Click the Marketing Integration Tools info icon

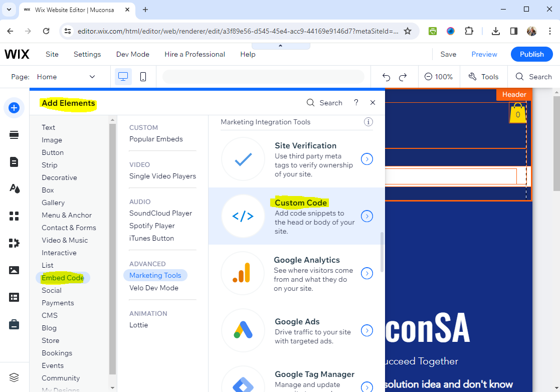(x=368, y=122)
